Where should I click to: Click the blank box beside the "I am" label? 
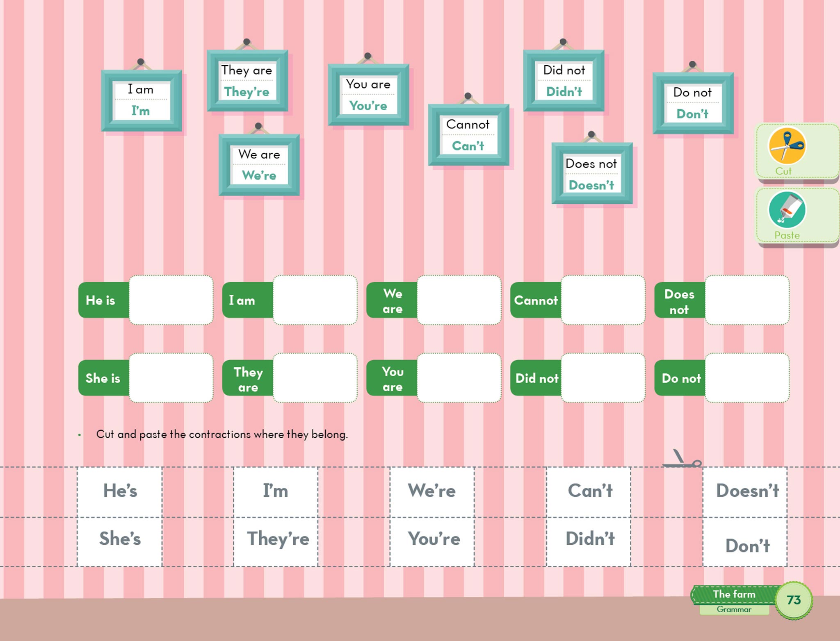pyautogui.click(x=315, y=300)
